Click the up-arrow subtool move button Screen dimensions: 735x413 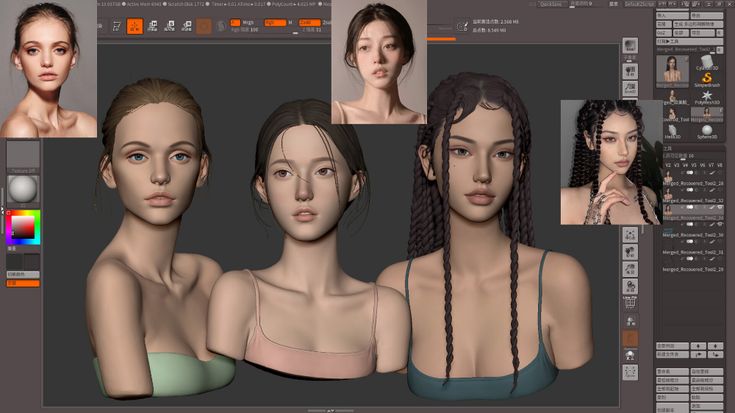click(698, 346)
